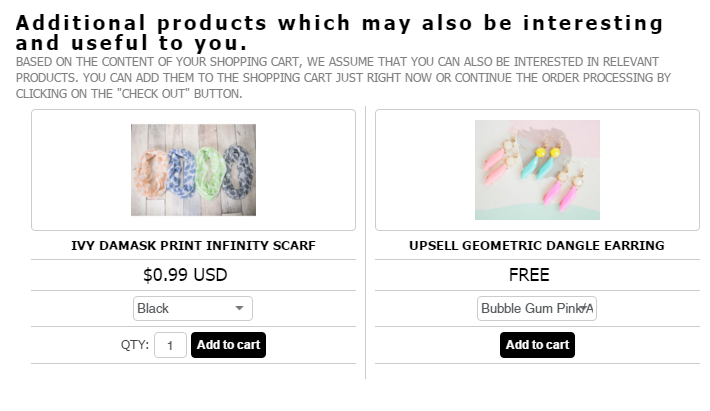Screen dimensions: 710x411
Task: Focus the QTY quantity input field
Action: 170,346
